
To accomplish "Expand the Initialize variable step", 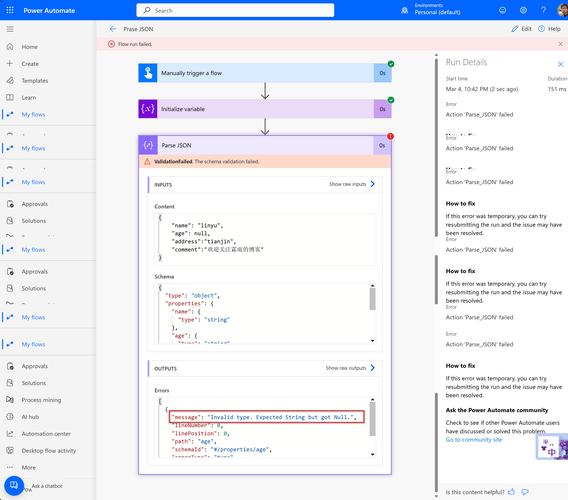I will (x=265, y=109).
